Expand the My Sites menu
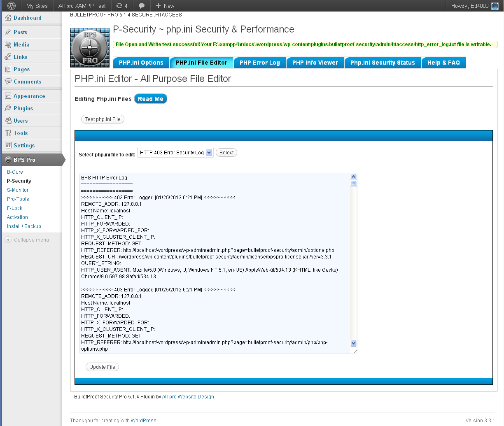Screen dimensions: 504x426 point(37,6)
